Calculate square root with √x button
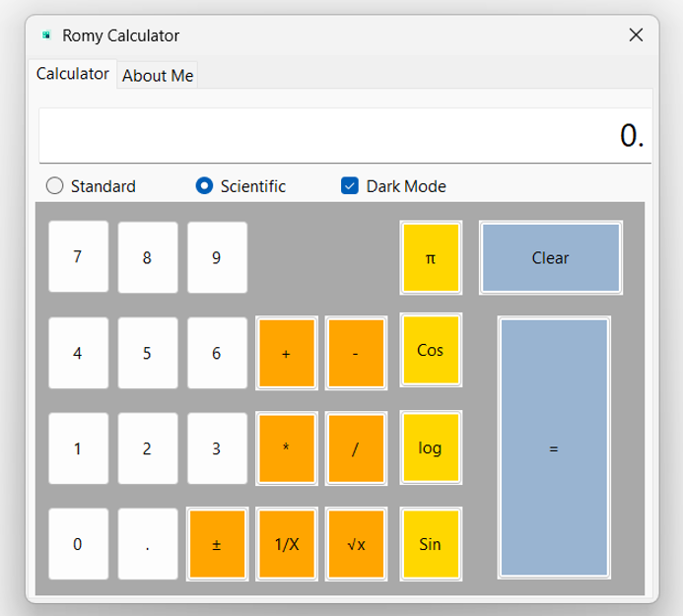The image size is (683, 616). pos(356,544)
